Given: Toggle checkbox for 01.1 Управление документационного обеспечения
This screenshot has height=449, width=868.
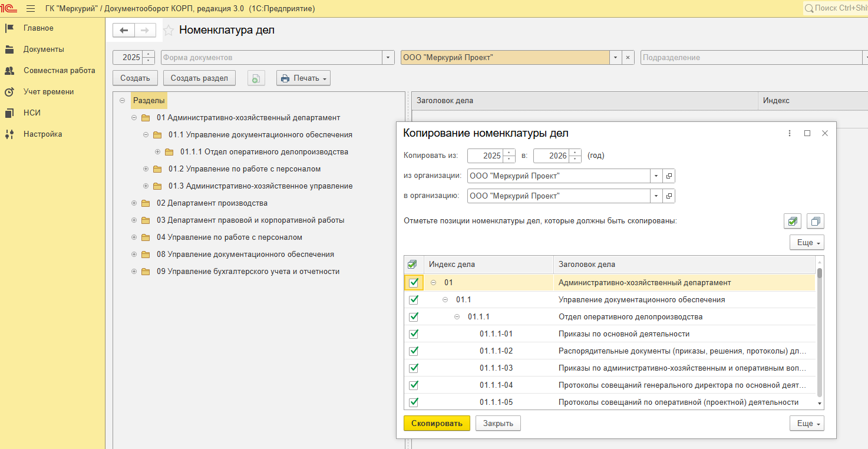Looking at the screenshot, I should tap(414, 300).
